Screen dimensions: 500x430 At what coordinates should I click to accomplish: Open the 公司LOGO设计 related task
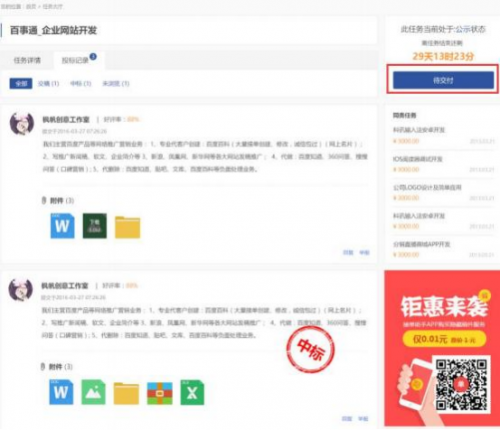pos(427,187)
